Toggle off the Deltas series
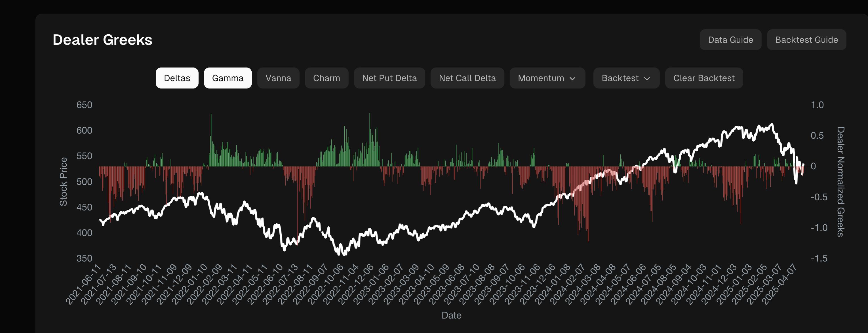This screenshot has height=333, width=868. pyautogui.click(x=177, y=78)
